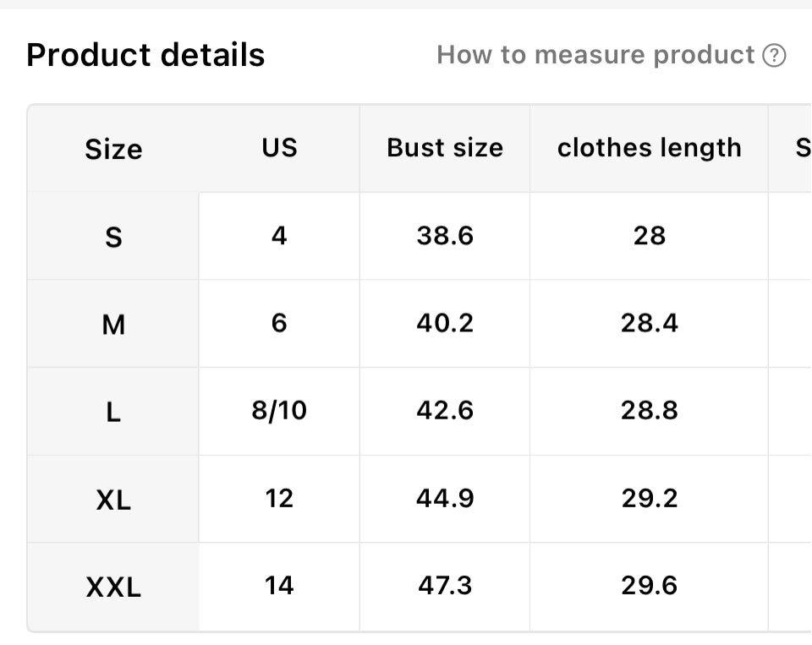
Task: Select the M size row label
Action: [113, 325]
